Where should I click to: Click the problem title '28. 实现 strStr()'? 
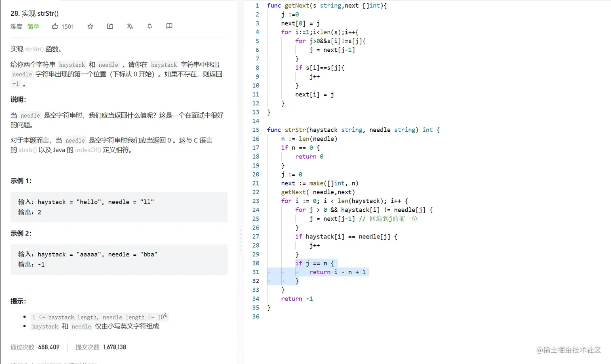35,13
